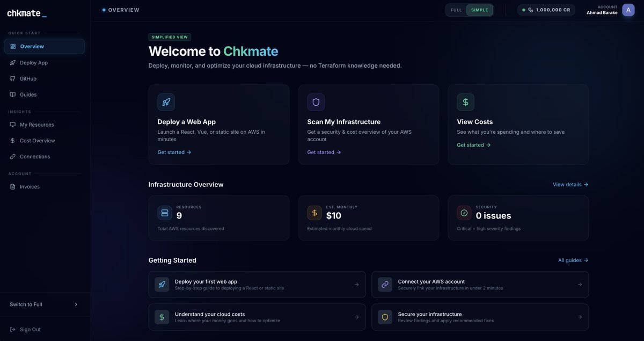This screenshot has height=341, width=644.
Task: Click dollar icon beside Understand your cloud costs
Action: pos(162,317)
